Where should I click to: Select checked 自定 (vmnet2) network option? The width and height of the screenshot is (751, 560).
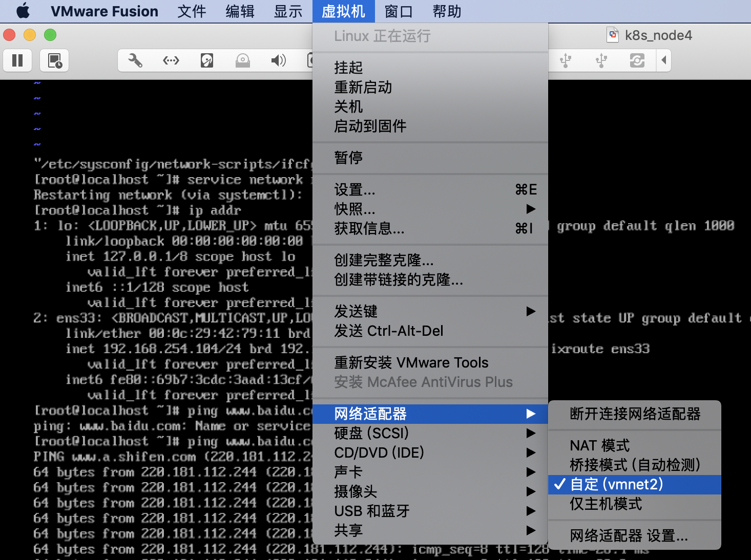635,484
